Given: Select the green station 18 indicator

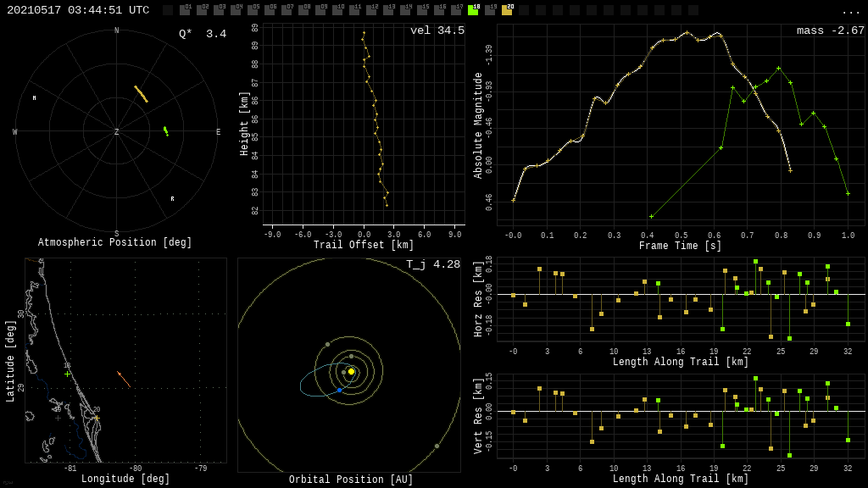Looking at the screenshot, I should (473, 10).
